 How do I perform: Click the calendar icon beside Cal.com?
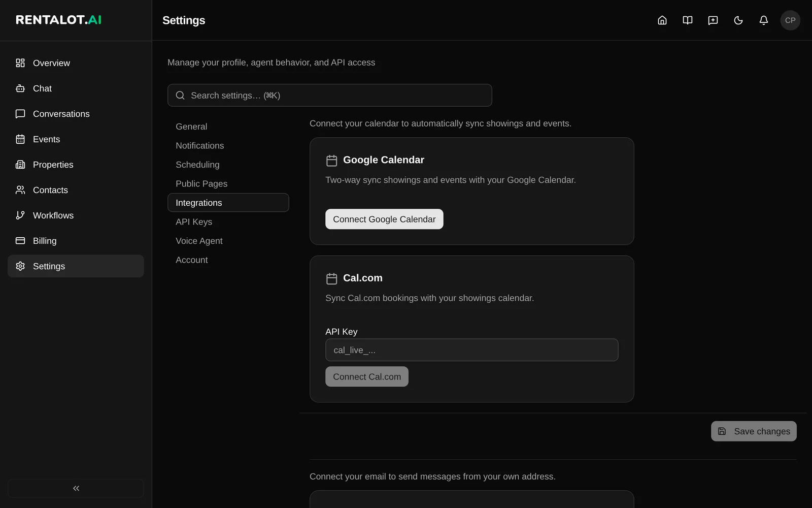click(331, 279)
